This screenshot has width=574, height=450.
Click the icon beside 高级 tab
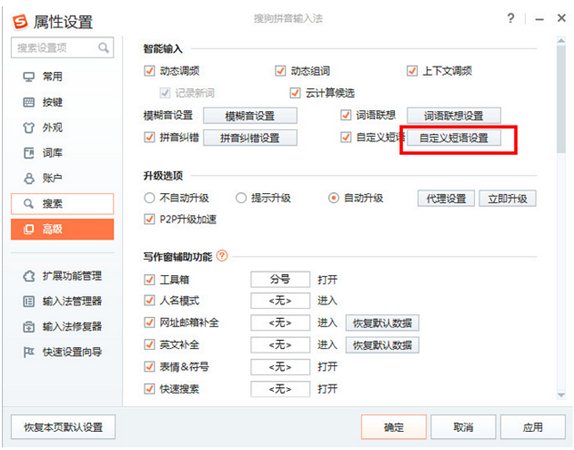tap(29, 229)
